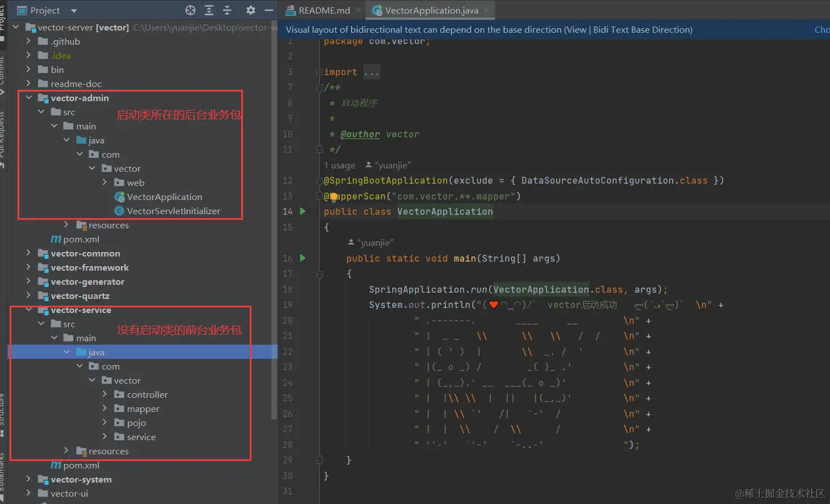Select vector-server root project node
This screenshot has height=504, width=830.
coord(83,27)
